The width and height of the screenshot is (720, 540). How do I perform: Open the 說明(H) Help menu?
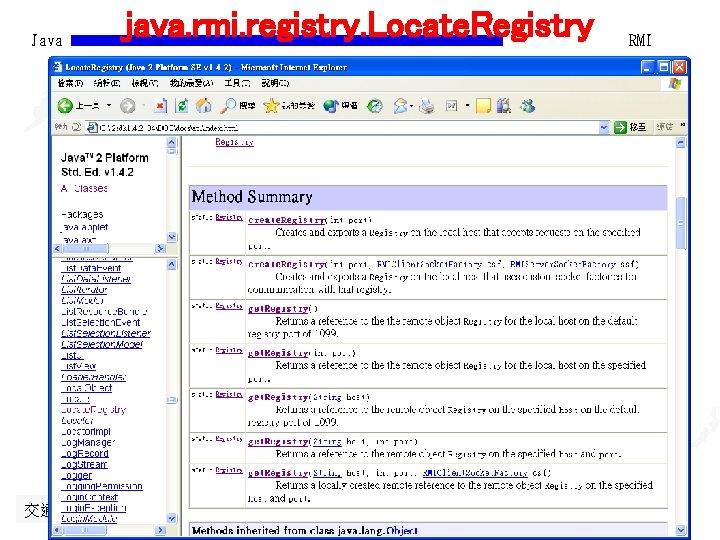coord(275,83)
